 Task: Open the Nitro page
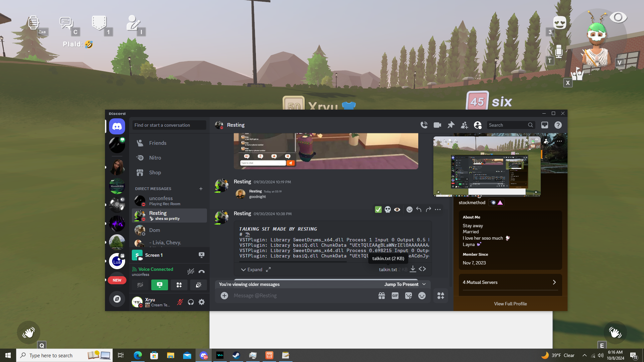[x=155, y=158]
